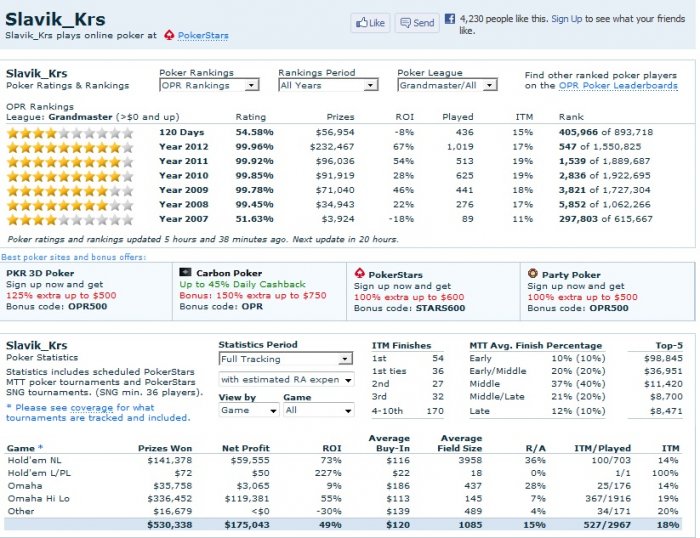Click the Game column header

(25, 448)
